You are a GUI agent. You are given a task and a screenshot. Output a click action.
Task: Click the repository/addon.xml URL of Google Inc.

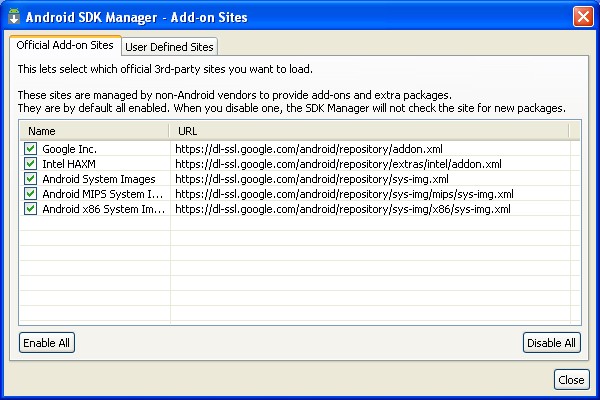pyautogui.click(x=309, y=149)
